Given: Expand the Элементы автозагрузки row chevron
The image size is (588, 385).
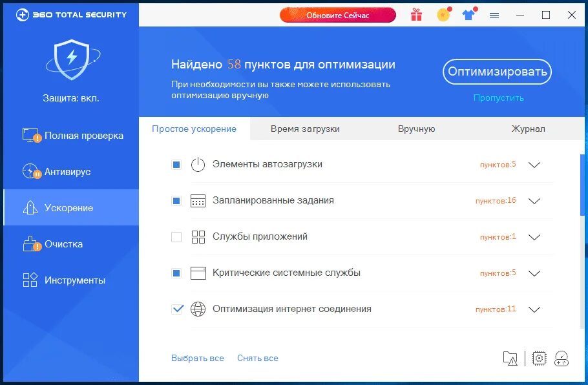Looking at the screenshot, I should [534, 165].
